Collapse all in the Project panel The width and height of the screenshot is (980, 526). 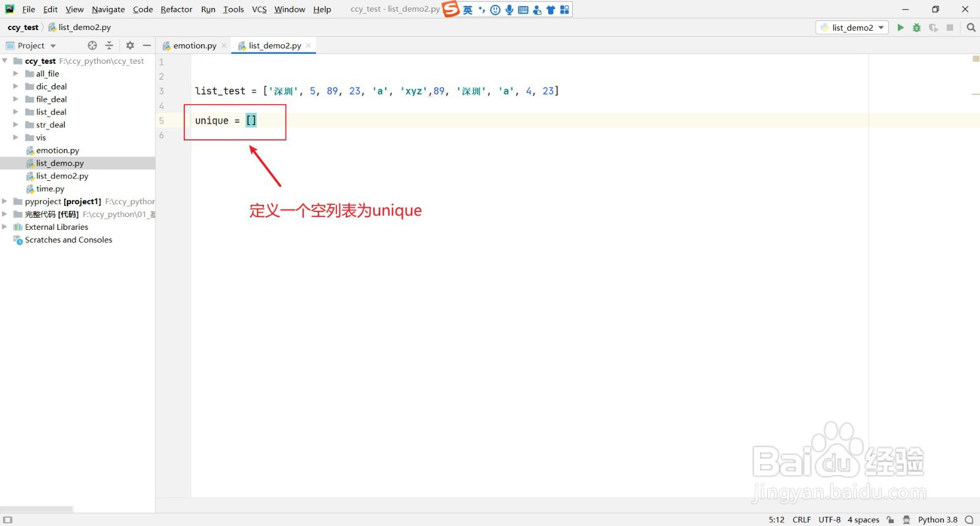[x=109, y=45]
